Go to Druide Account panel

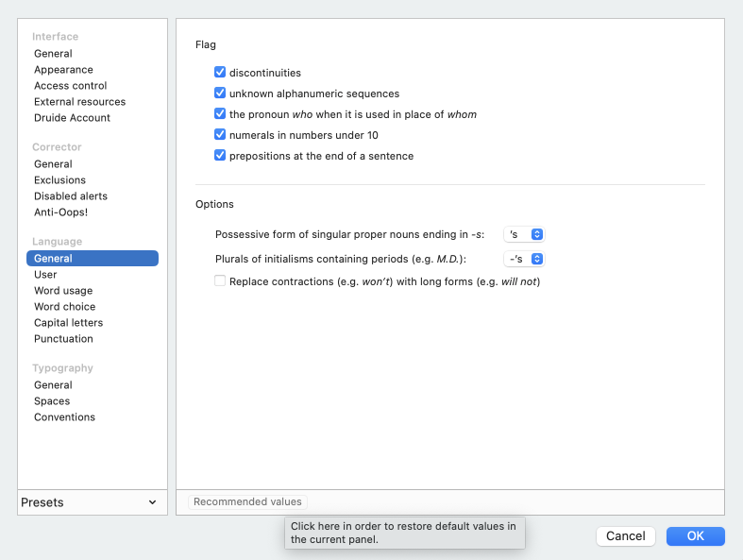(72, 118)
